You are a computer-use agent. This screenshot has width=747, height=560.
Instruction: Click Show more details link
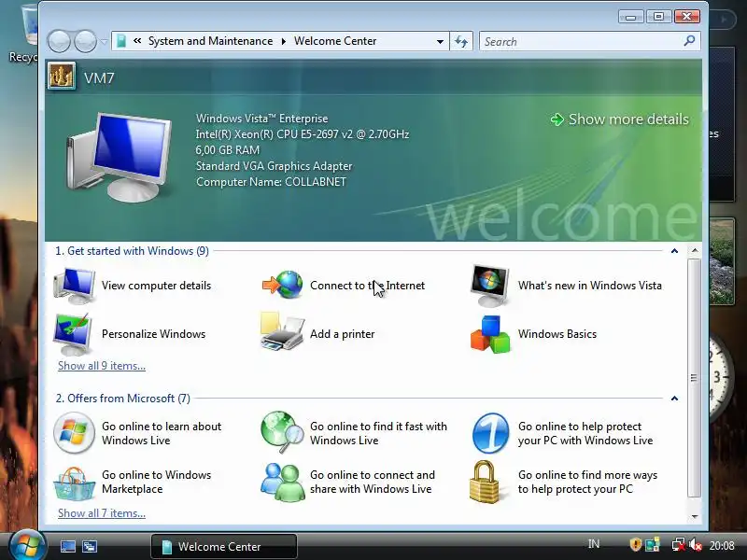(x=620, y=119)
